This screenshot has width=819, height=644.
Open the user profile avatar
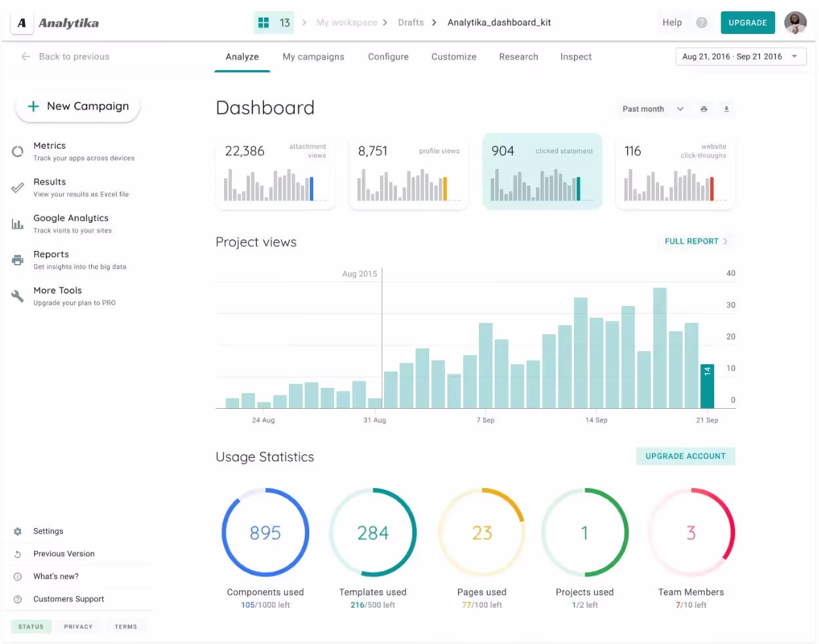795,23
